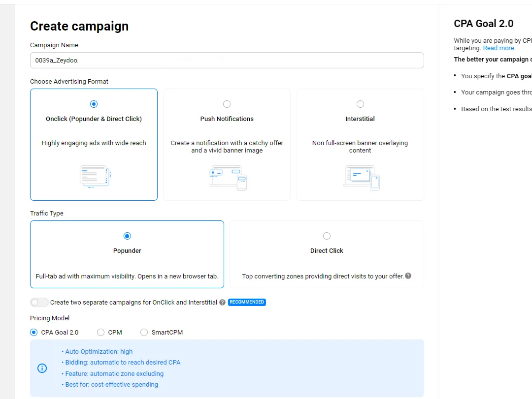The height and width of the screenshot is (399, 532).
Task: Select the Interstitial format radio button
Action: (360, 104)
